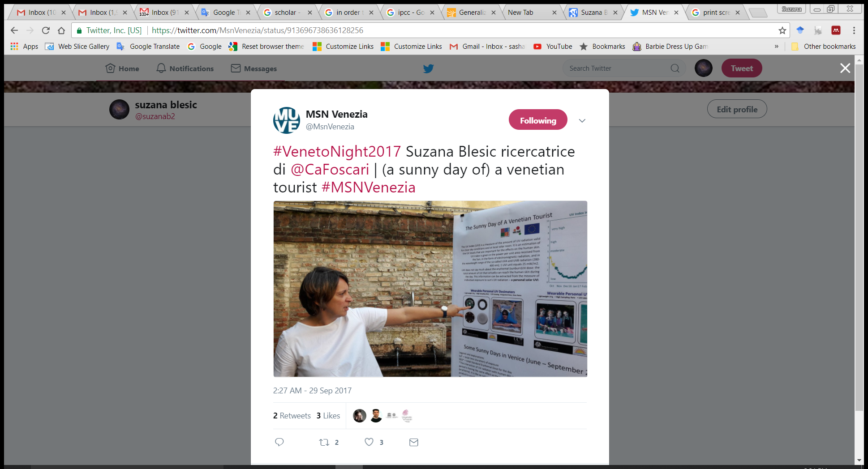Show hidden bookmarks with double chevron
This screenshot has height=469, width=868.
pyautogui.click(x=776, y=47)
